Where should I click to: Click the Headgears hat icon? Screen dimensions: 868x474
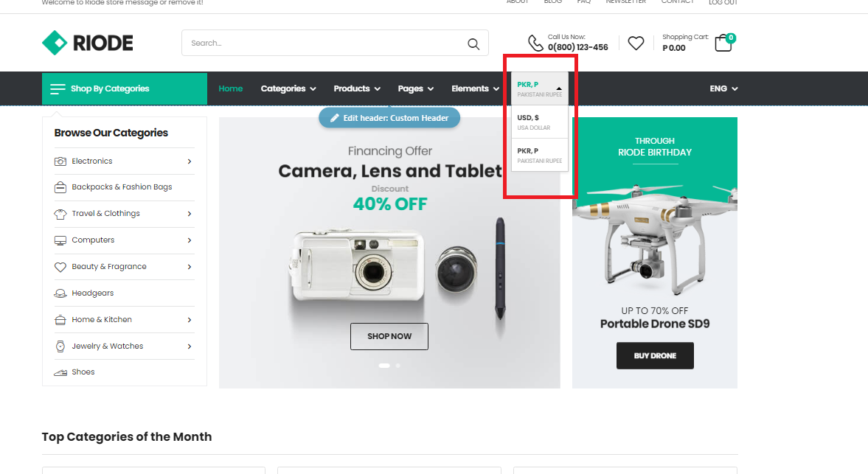click(x=60, y=293)
